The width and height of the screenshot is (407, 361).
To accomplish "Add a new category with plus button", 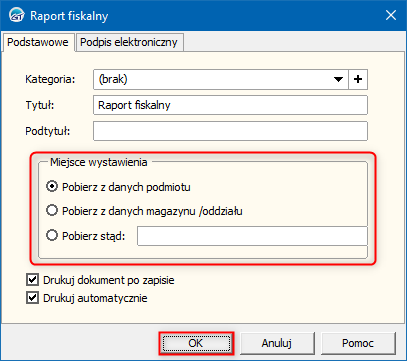I will point(358,79).
